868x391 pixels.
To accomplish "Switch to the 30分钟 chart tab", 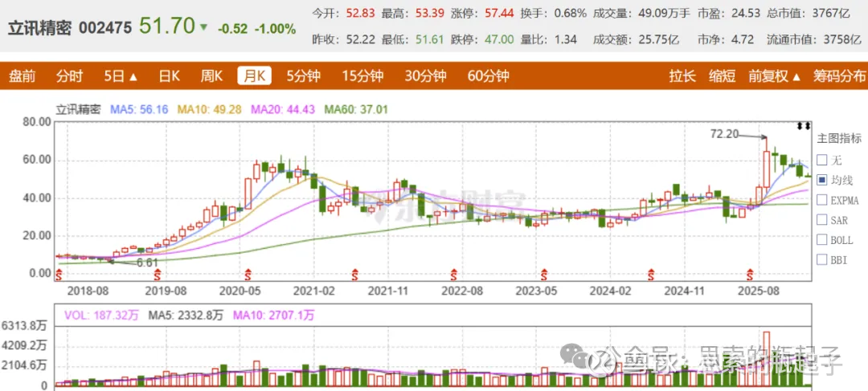I will [x=425, y=75].
